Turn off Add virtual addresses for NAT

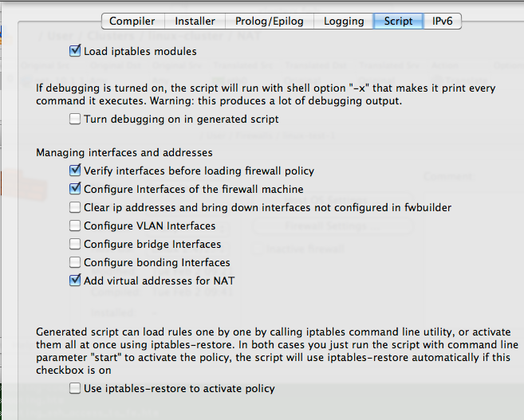(76, 281)
